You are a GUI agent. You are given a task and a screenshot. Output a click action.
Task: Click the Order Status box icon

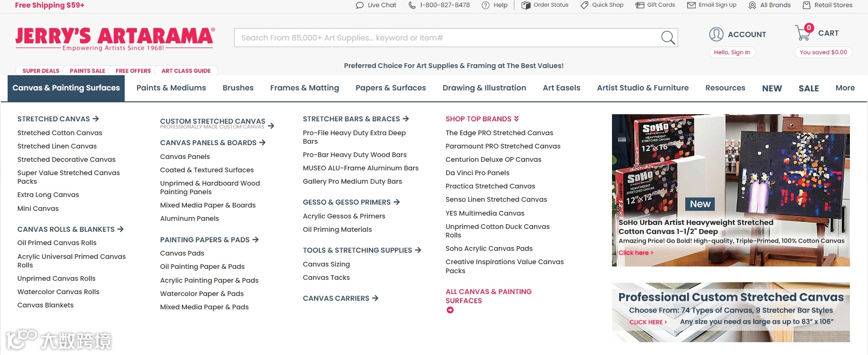[x=526, y=5]
